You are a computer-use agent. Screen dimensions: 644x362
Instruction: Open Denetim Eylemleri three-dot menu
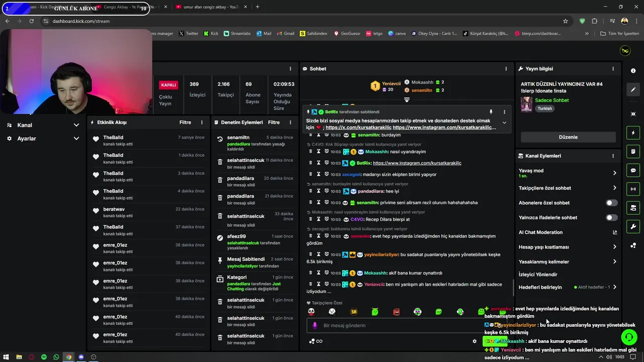(x=290, y=122)
